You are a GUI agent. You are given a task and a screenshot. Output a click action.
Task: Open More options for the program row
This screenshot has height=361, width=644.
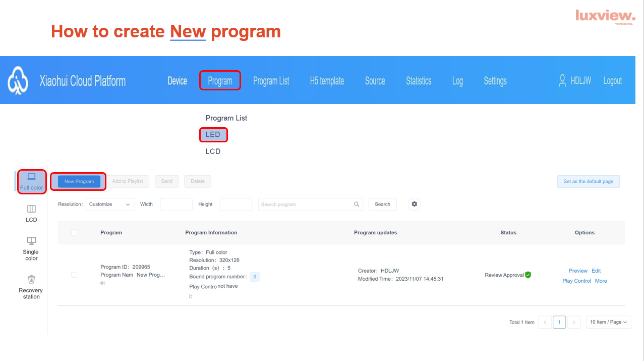tap(601, 281)
